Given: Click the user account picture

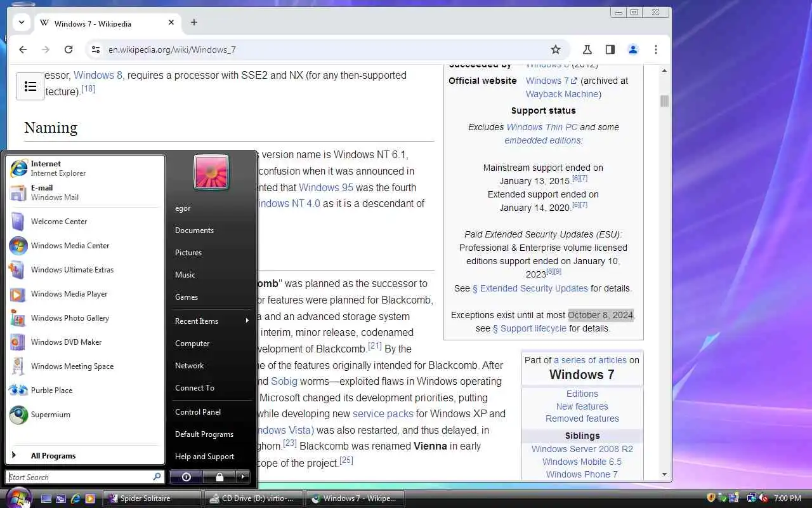Looking at the screenshot, I should point(211,172).
